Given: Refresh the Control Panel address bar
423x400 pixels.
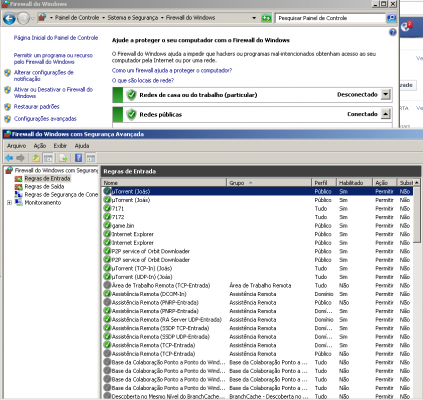Looking at the screenshot, I should click(x=266, y=18).
